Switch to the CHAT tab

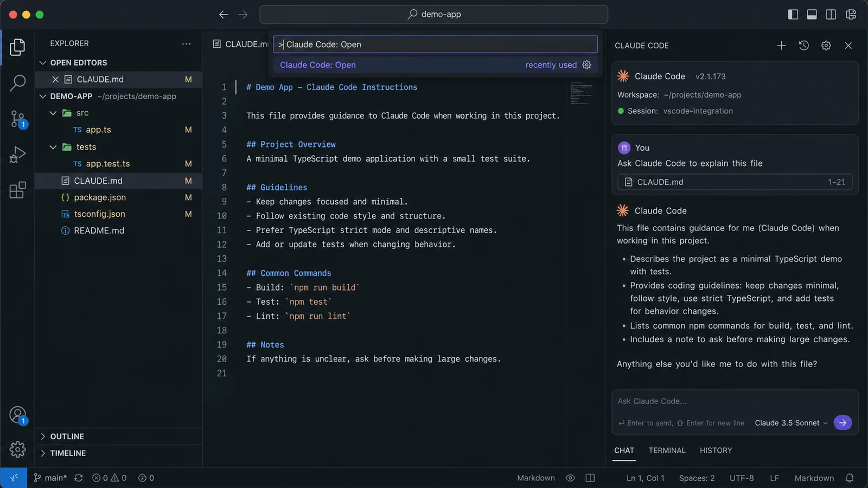pyautogui.click(x=624, y=451)
